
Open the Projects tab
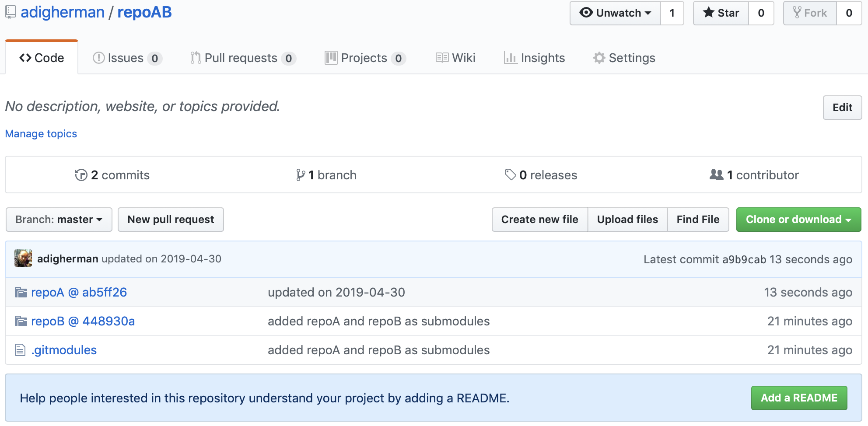pos(365,58)
